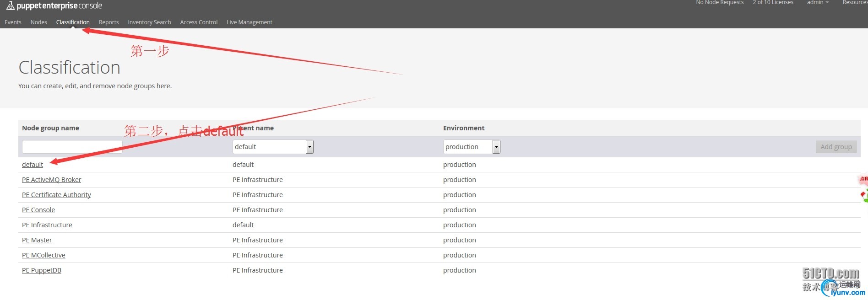
Task: Go to Live Management
Action: point(250,22)
